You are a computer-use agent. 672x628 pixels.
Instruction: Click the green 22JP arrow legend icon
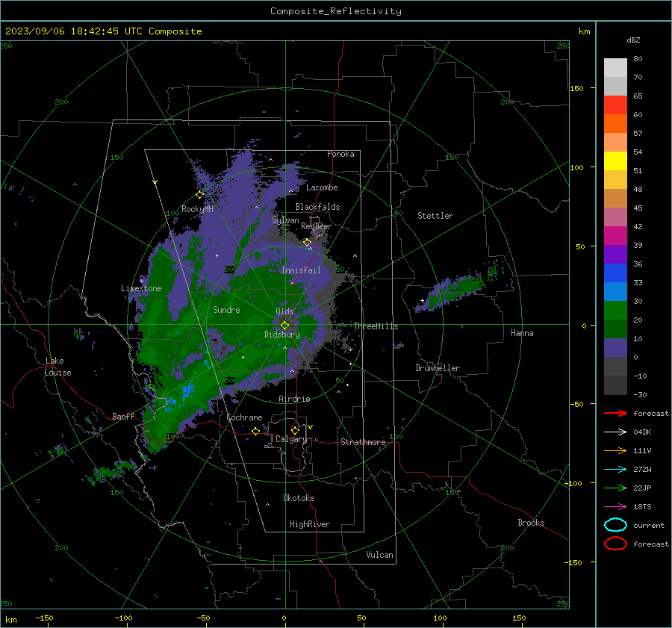coord(615,488)
